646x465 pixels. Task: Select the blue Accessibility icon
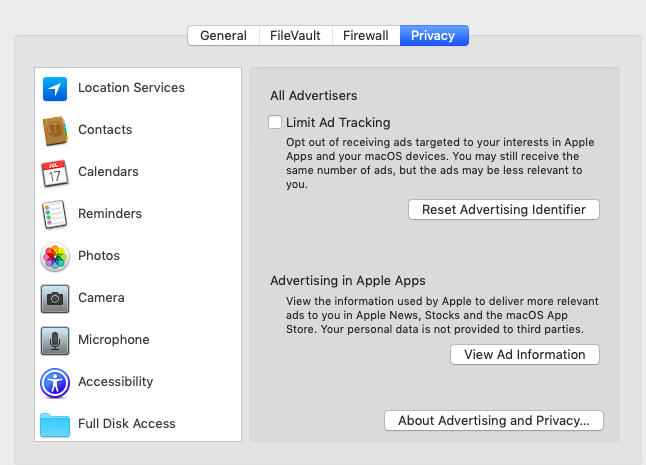coord(55,383)
